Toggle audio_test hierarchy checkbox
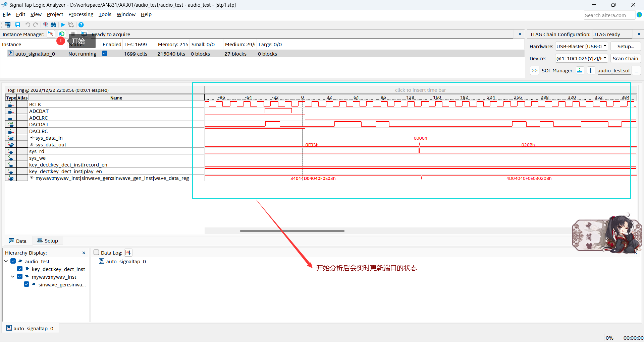The image size is (644, 342). 13,261
